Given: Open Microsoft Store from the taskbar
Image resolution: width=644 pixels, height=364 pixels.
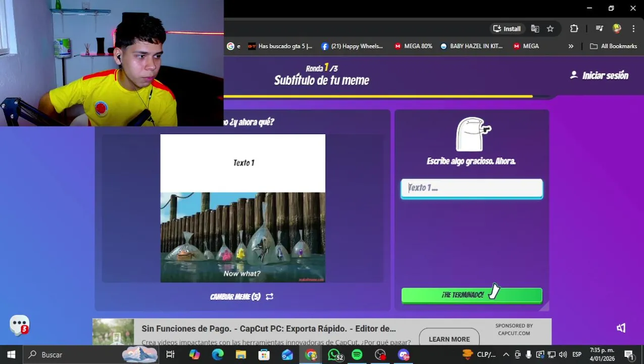Looking at the screenshot, I should click(264, 355).
